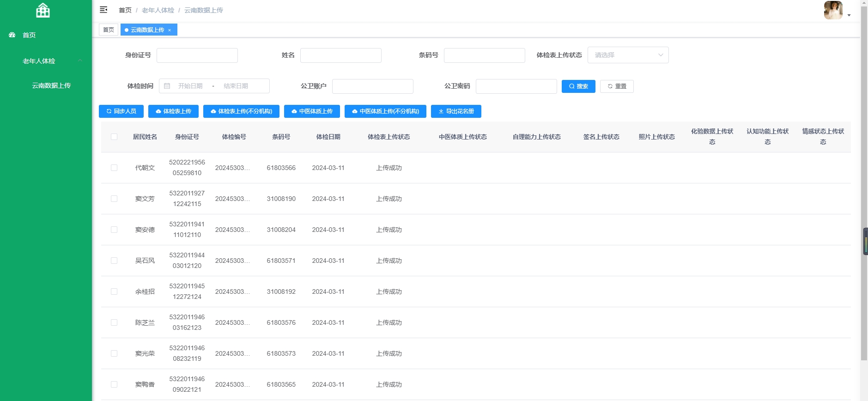868x401 pixels.
Task: Pick the 结束日期 end date
Action: (236, 86)
